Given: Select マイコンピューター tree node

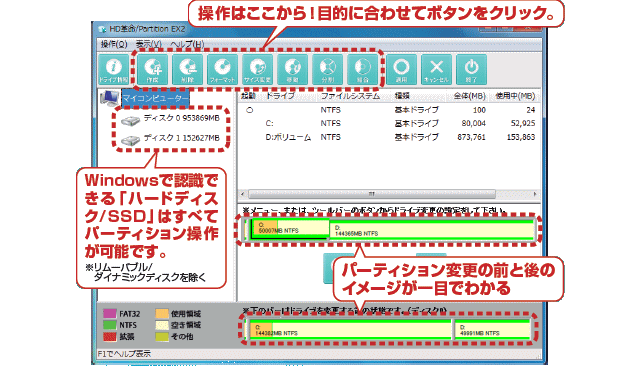Looking at the screenshot, I should [156, 98].
